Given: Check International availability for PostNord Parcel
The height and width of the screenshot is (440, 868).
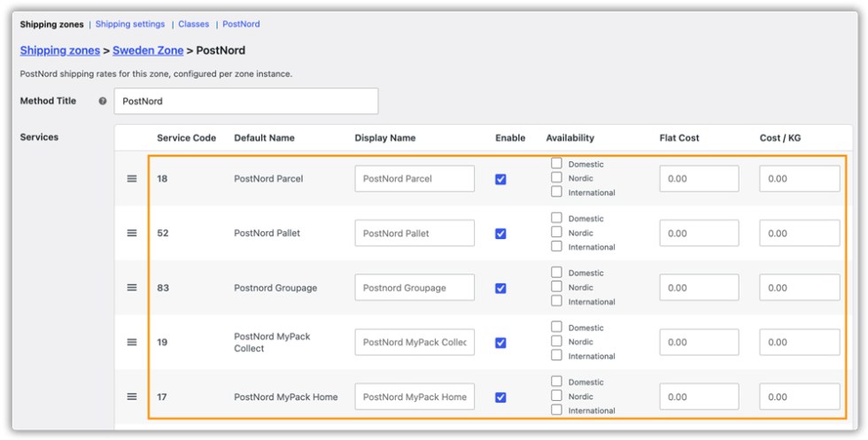Looking at the screenshot, I should (x=556, y=191).
